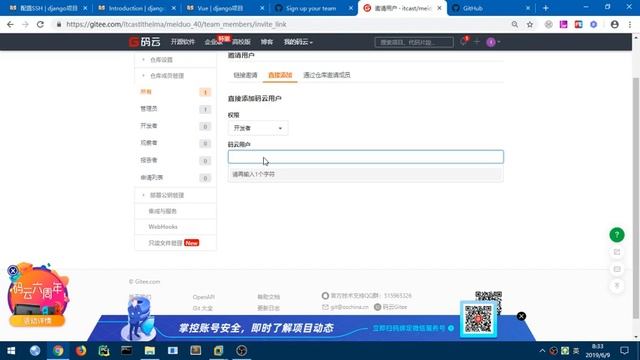This screenshot has width=640, height=360.
Task: Open the 高校版 nav item
Action: click(x=241, y=42)
